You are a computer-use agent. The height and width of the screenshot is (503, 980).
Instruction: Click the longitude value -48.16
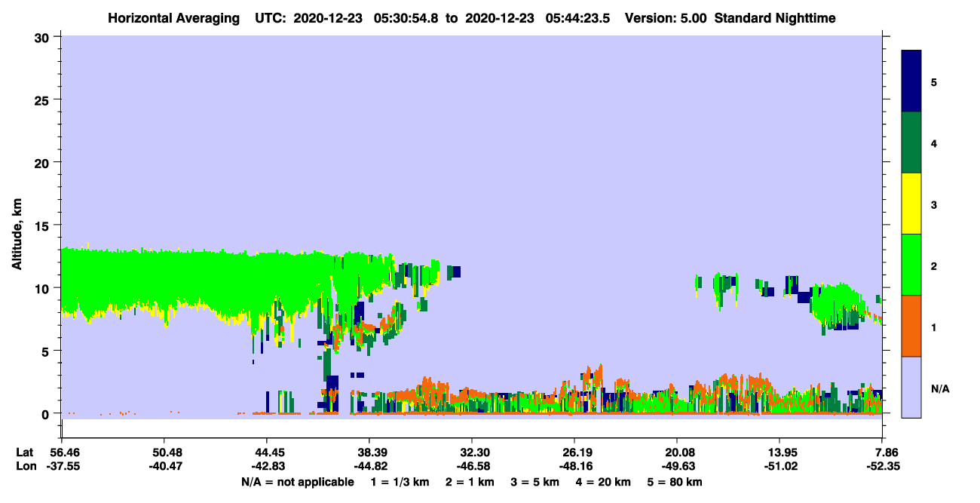pos(574,466)
